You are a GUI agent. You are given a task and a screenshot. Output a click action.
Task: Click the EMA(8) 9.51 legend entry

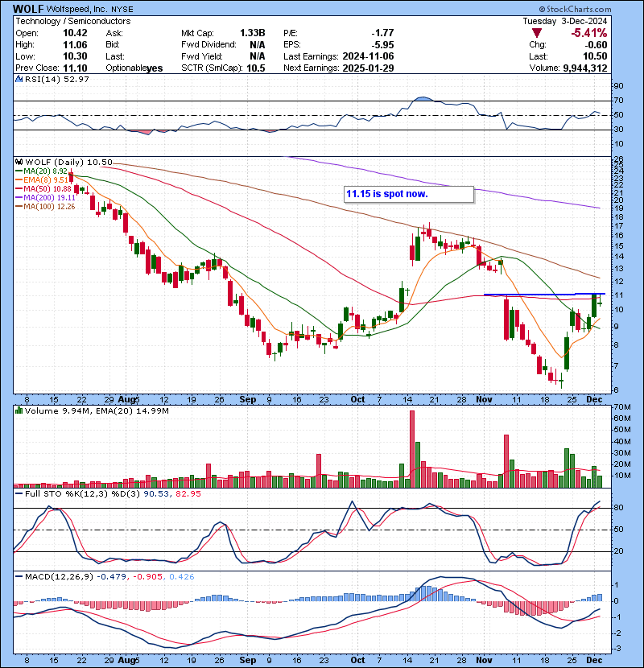click(41, 180)
